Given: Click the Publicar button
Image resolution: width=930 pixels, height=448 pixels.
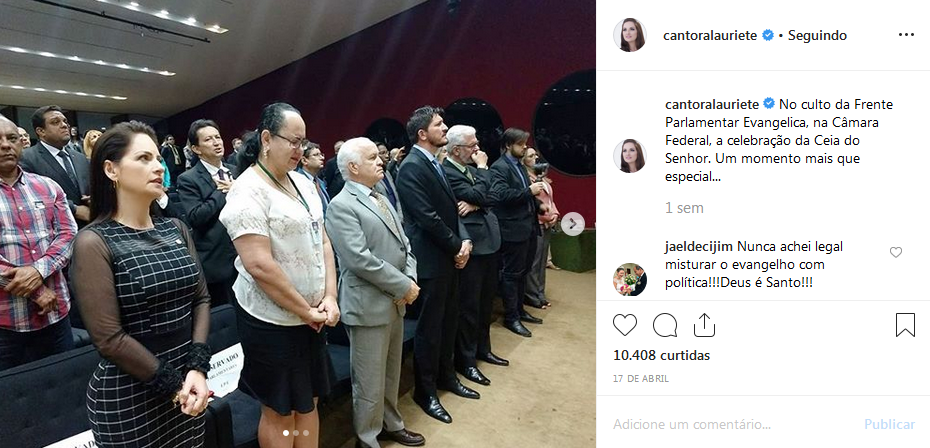Looking at the screenshot, I should (x=889, y=424).
